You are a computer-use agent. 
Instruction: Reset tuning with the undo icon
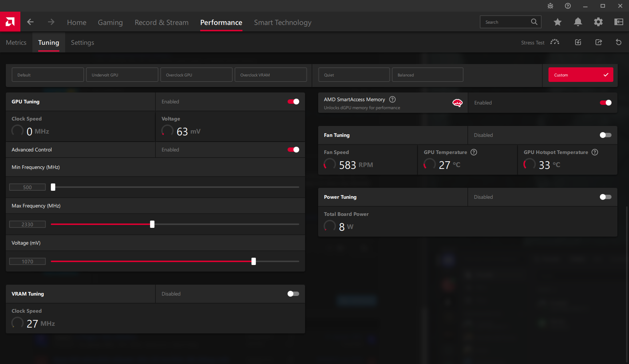[618, 42]
